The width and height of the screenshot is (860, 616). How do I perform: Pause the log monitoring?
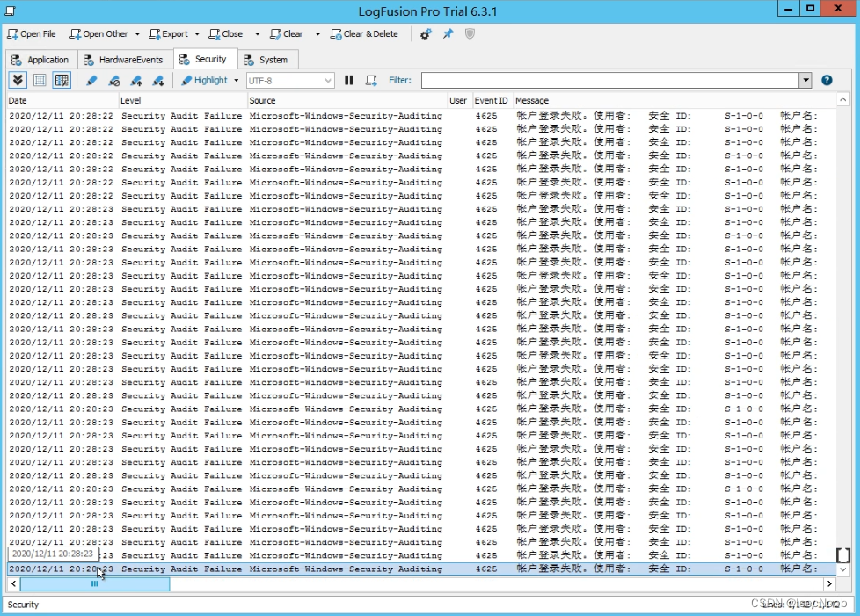[x=349, y=81]
